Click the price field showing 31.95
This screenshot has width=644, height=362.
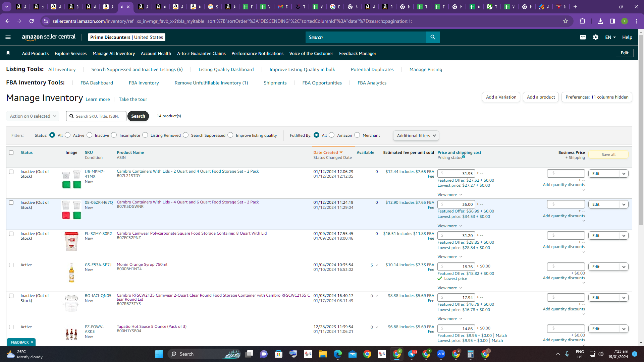(456, 173)
